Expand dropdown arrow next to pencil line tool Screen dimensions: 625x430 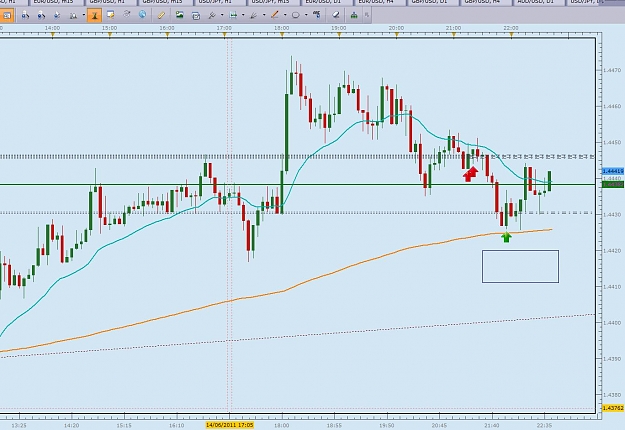tap(285, 16)
